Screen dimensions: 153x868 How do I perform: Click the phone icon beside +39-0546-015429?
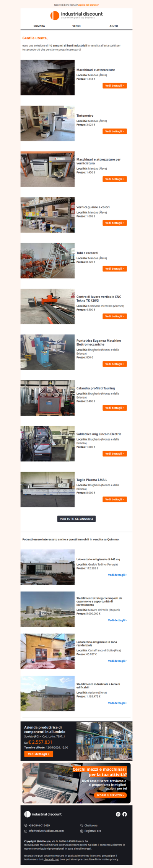tap(26, 826)
